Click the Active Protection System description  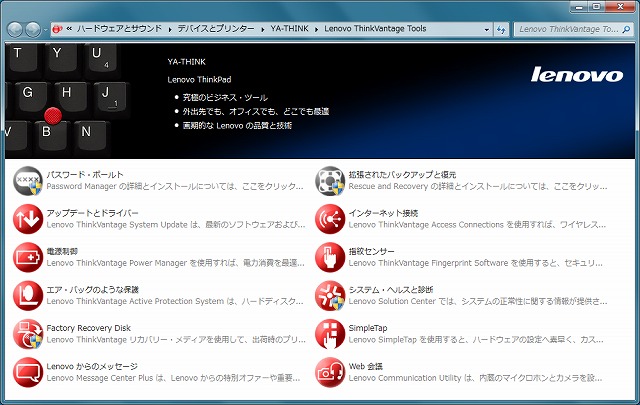(x=175, y=301)
